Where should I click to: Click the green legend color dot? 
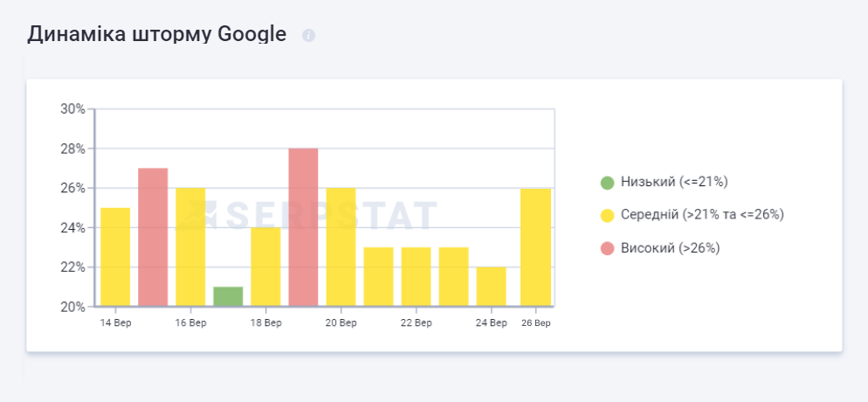pos(608,183)
